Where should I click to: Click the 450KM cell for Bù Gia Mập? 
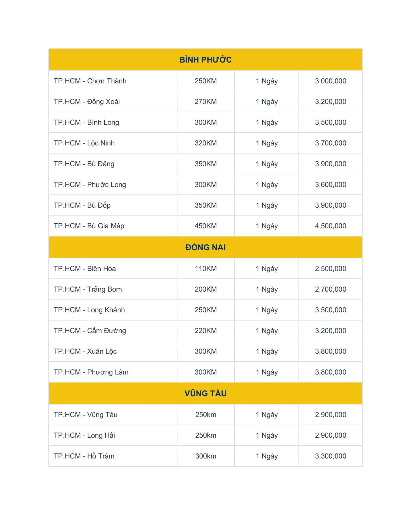tap(206, 226)
